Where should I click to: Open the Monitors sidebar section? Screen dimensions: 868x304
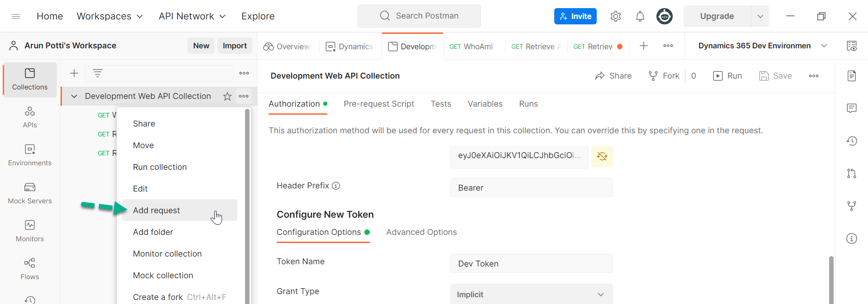[30, 231]
